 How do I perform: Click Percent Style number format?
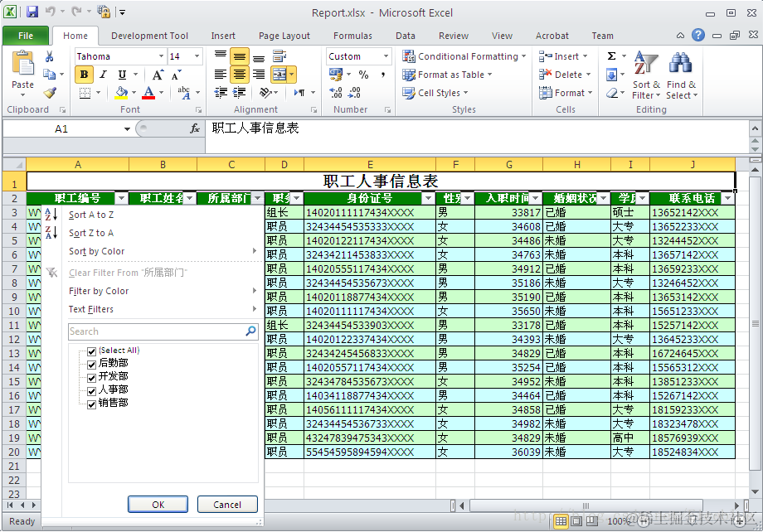(363, 75)
